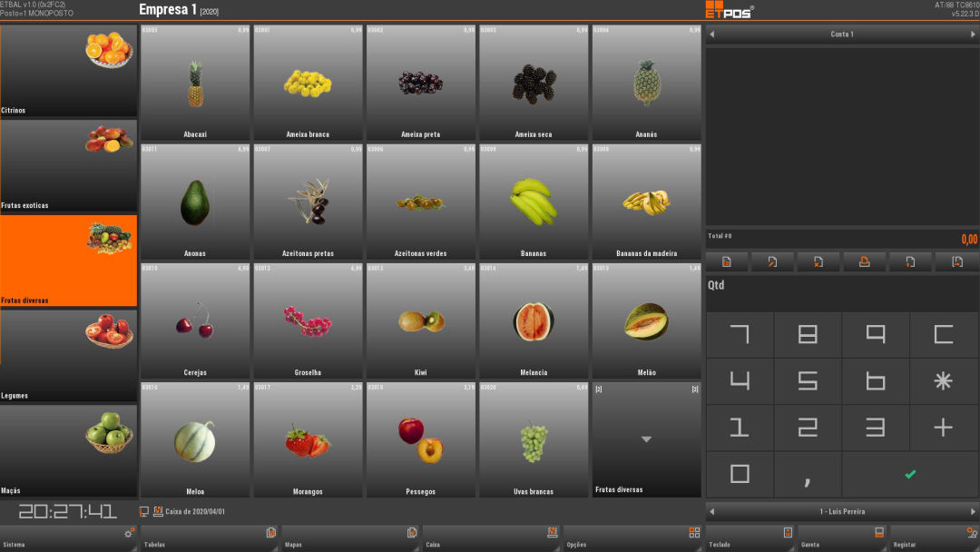Tap keypad asterisk multiply key
Screen dimensions: 980x552
pos(944,380)
